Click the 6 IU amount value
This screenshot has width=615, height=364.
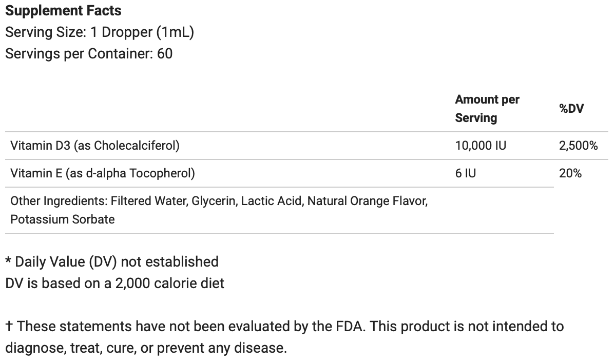[x=465, y=173]
